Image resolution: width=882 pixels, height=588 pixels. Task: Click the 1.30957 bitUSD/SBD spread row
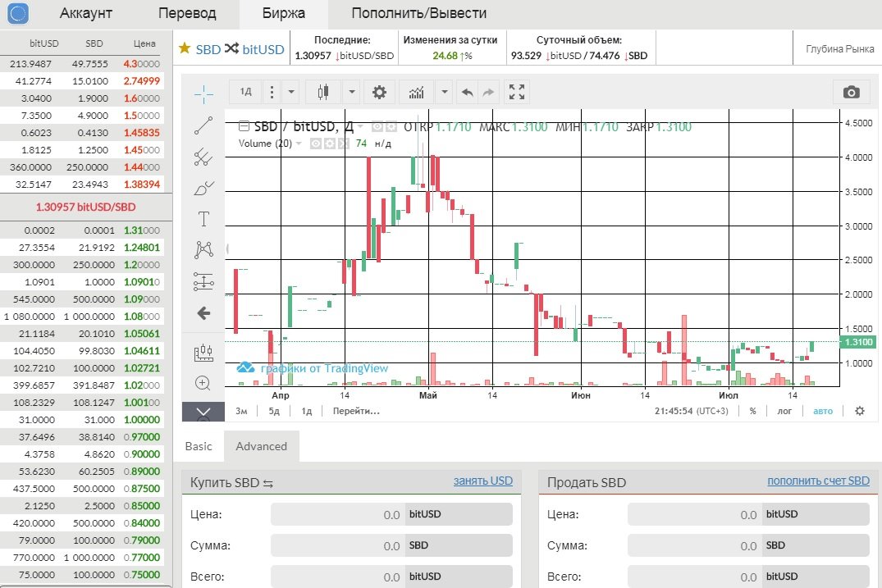click(85, 207)
